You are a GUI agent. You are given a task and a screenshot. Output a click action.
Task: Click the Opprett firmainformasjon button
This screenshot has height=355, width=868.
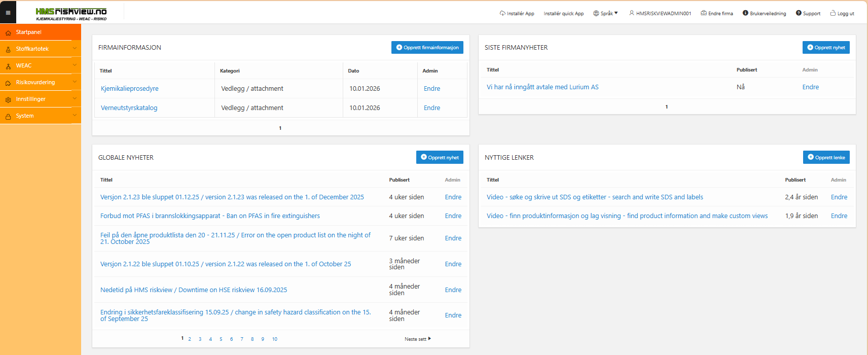click(427, 48)
